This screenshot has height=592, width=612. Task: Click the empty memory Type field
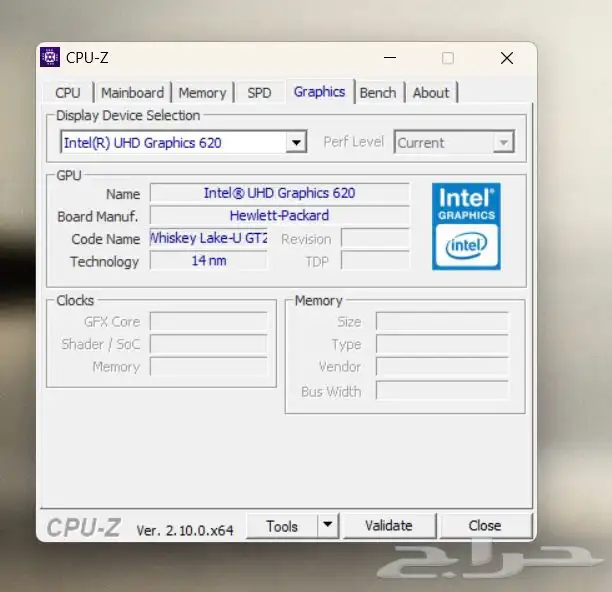(x=443, y=344)
